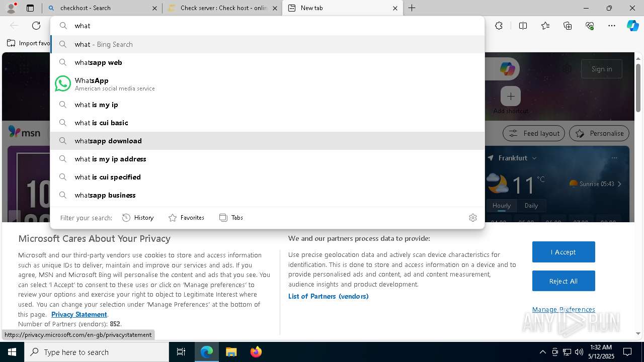Choose 'what is my ip address' suggestion
This screenshot has width=644, height=362.
click(x=267, y=159)
